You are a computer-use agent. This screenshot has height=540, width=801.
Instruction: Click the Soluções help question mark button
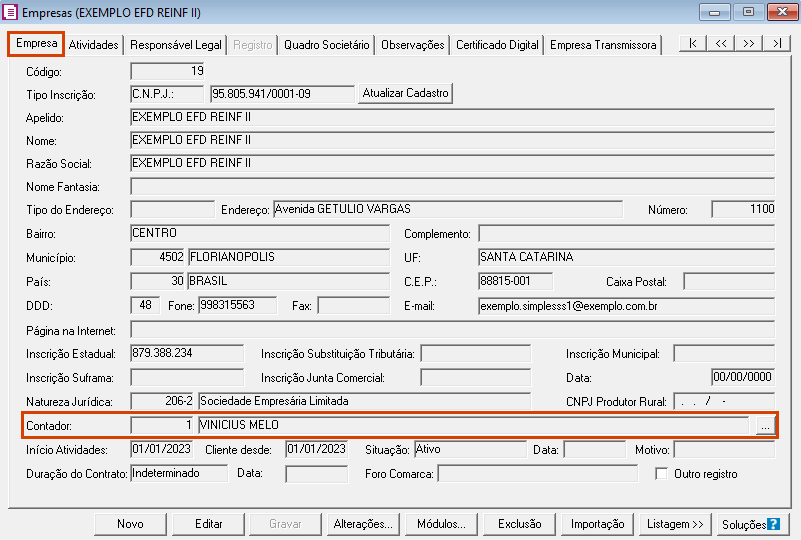(773, 524)
